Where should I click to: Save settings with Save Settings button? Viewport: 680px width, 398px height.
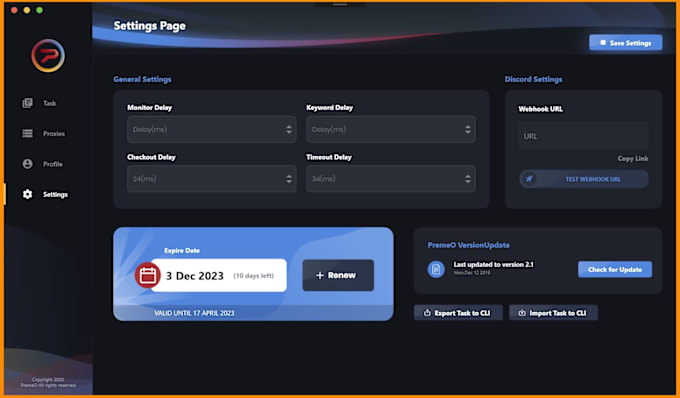click(625, 42)
